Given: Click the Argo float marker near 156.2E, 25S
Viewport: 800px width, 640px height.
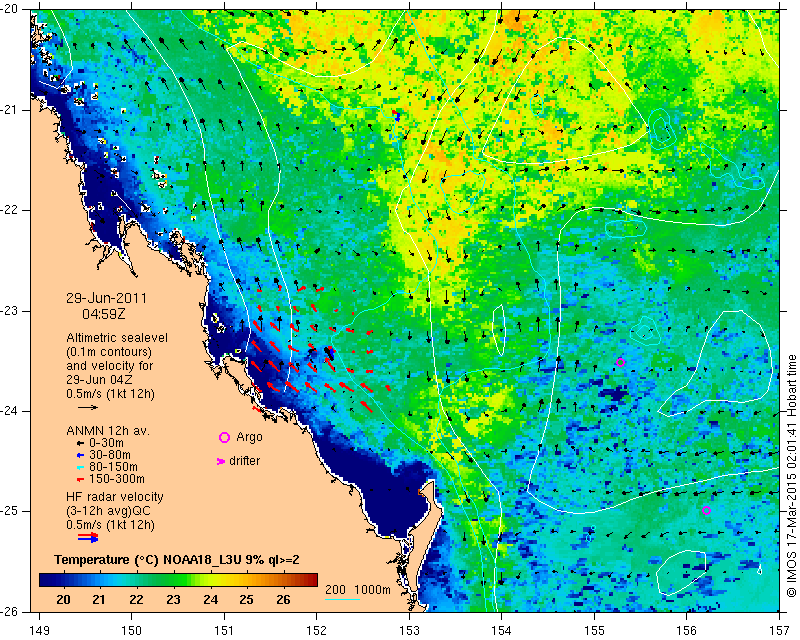Looking at the screenshot, I should coord(706,510).
